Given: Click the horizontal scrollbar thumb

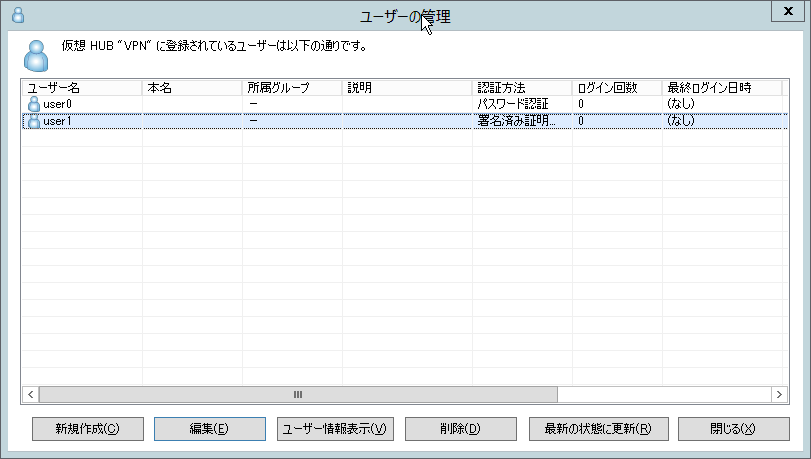Looking at the screenshot, I should (298, 395).
